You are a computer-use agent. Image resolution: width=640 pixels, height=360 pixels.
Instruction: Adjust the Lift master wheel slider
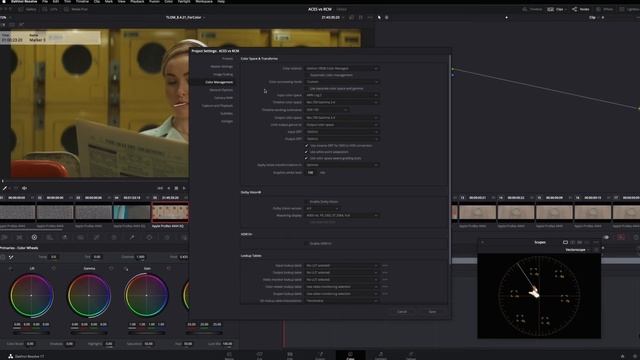31,333
